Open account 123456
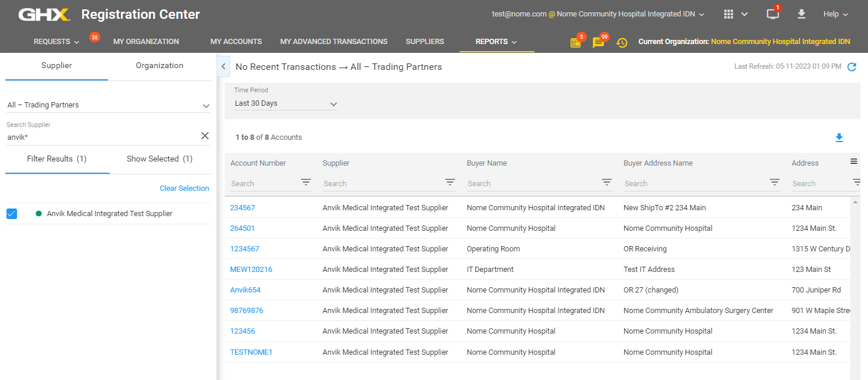Screen dimensions: 868x380 click(x=242, y=331)
